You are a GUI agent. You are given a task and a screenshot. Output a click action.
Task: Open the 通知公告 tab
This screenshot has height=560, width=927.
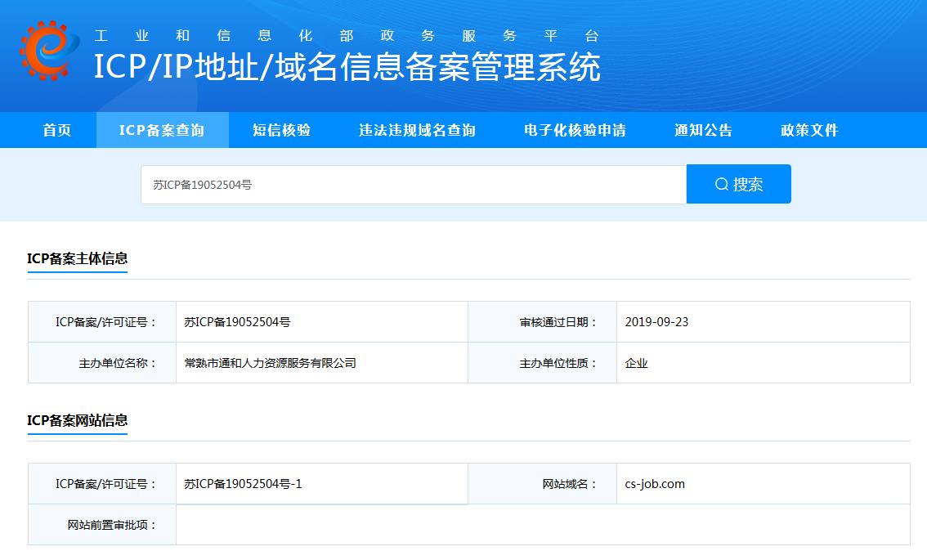[x=703, y=130]
